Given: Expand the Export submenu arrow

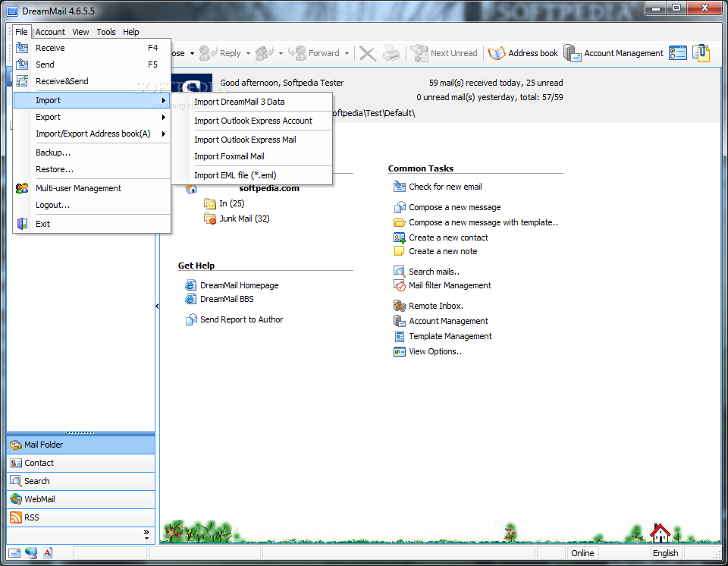Looking at the screenshot, I should pos(164,117).
